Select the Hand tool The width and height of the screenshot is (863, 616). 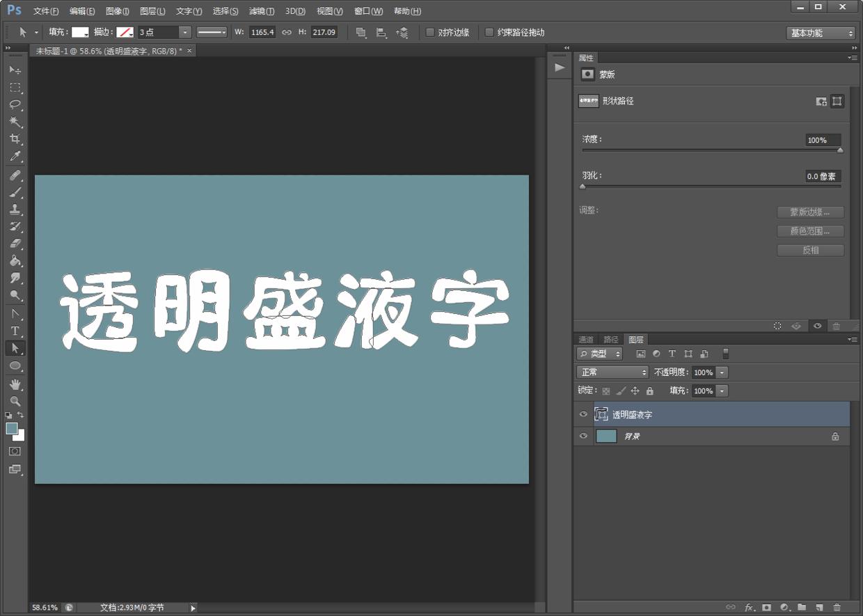15,384
